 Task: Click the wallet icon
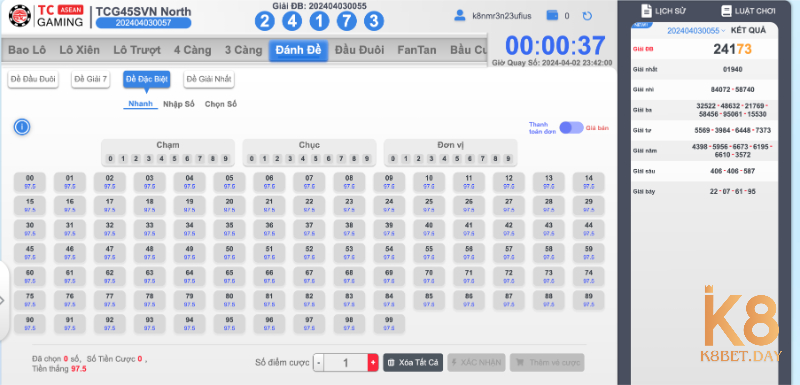pos(552,16)
